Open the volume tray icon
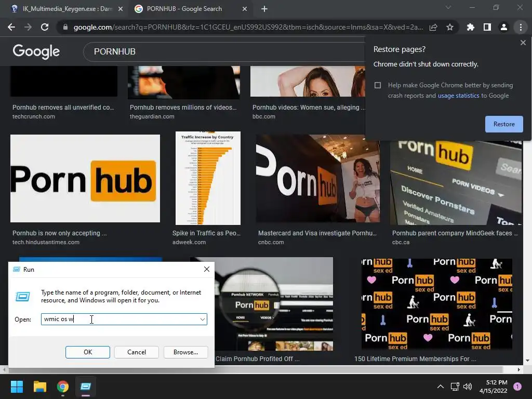This screenshot has height=399, width=532. [468, 387]
